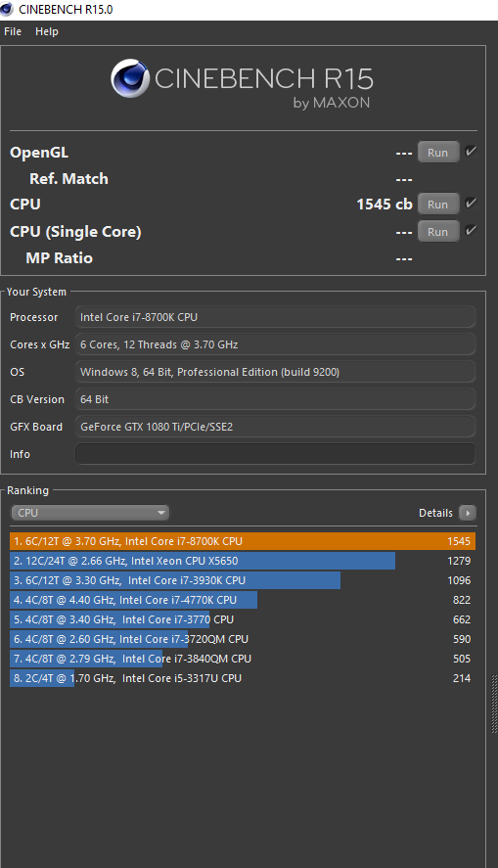
Task: Click the panel resize grip on right edge
Action: (x=494, y=705)
